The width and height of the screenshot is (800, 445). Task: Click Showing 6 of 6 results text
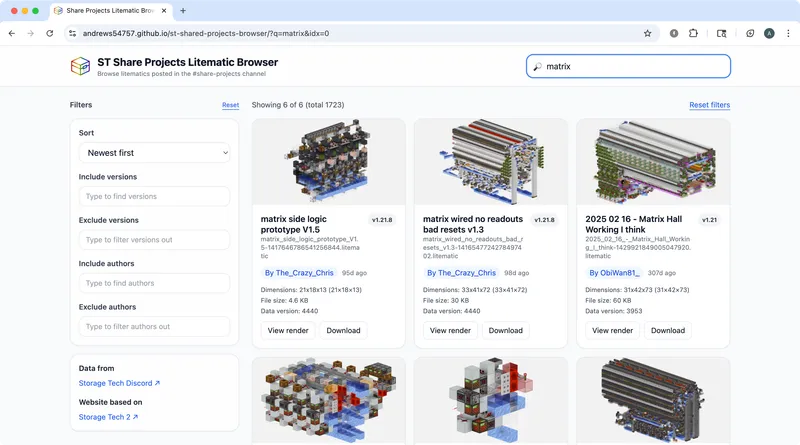point(297,105)
